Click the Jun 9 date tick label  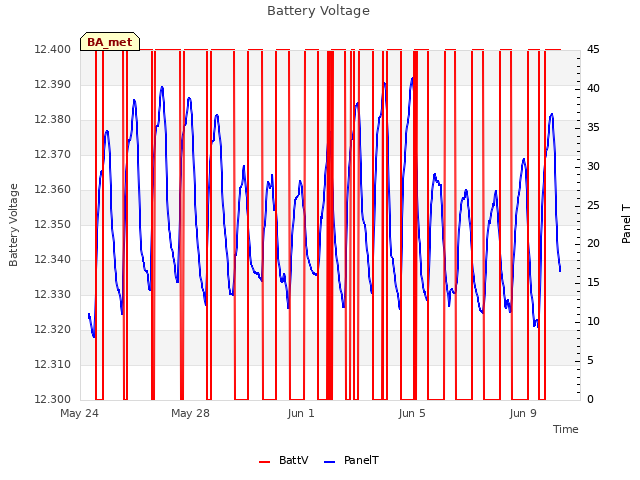tap(523, 413)
